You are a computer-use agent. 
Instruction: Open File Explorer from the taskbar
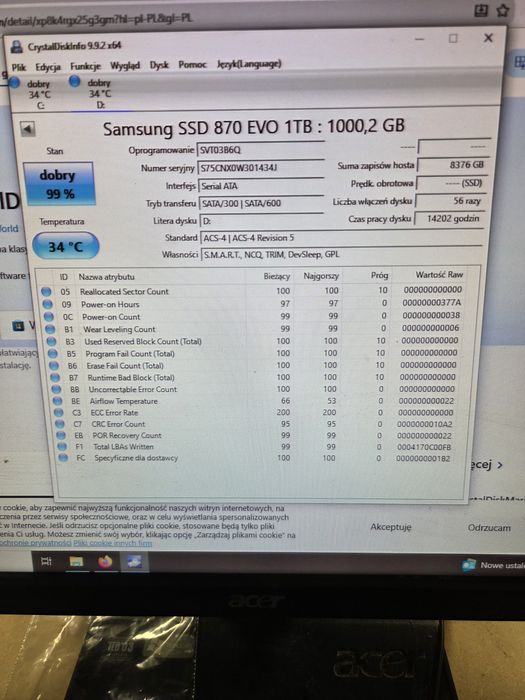pyautogui.click(x=76, y=562)
